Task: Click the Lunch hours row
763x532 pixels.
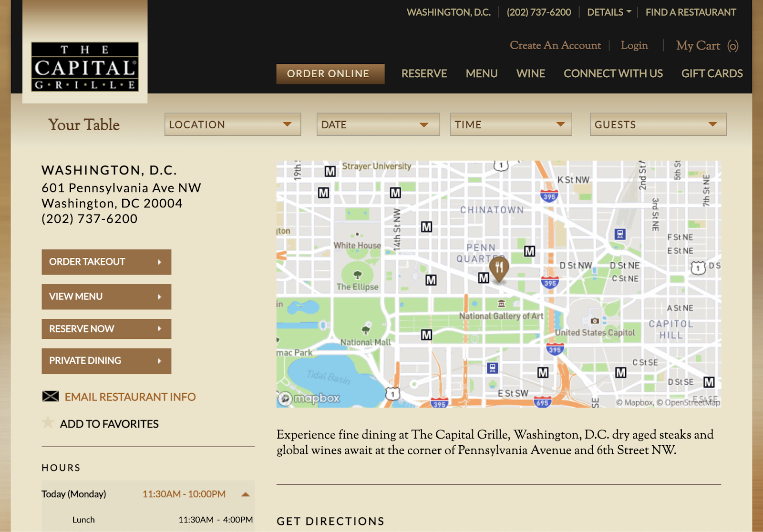Action: tap(148, 520)
